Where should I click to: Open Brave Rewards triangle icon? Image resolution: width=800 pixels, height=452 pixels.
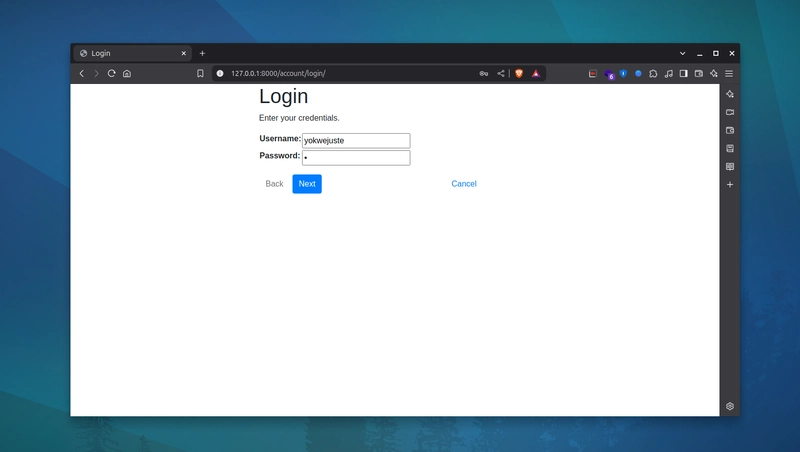click(536, 73)
